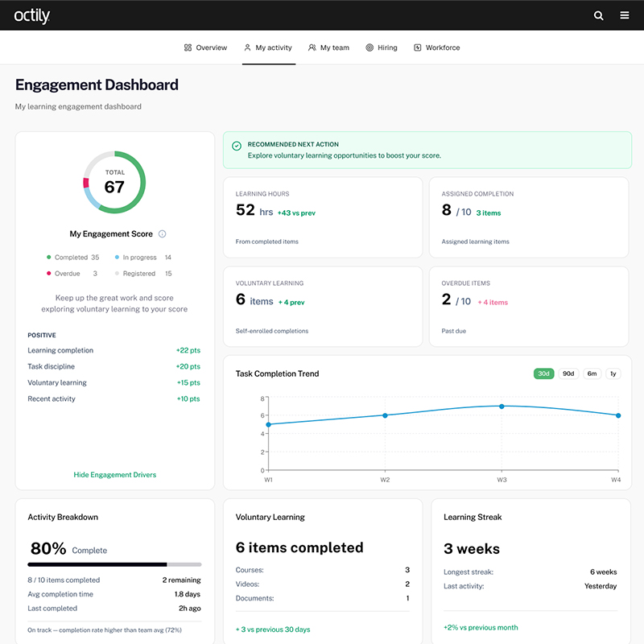This screenshot has width=644, height=644.
Task: Select the 30d trend range
Action: point(543,374)
